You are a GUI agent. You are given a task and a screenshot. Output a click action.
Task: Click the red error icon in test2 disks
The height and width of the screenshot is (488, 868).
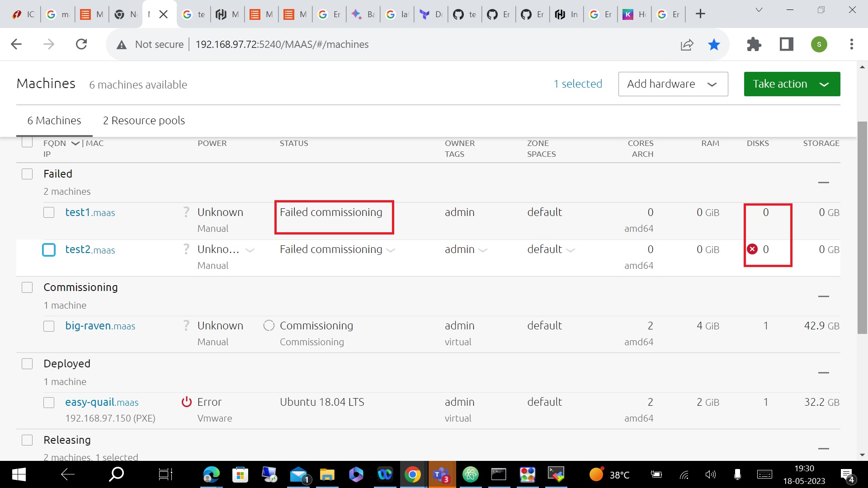click(752, 249)
